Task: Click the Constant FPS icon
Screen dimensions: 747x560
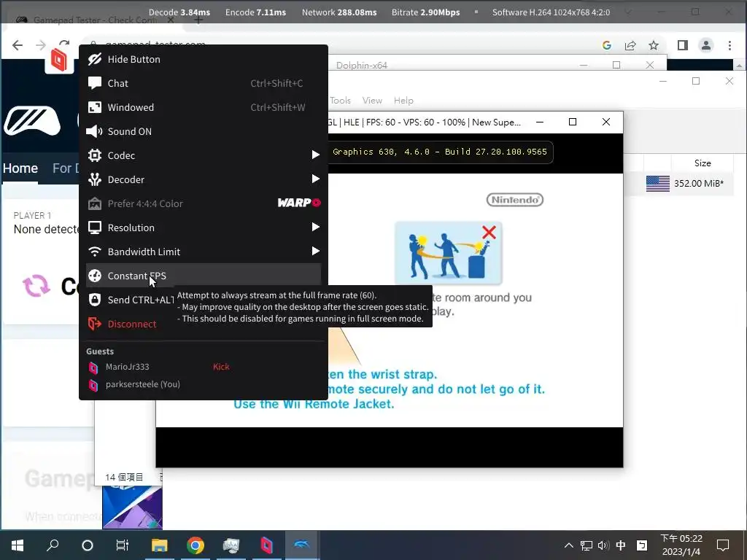Action: pyautogui.click(x=95, y=276)
